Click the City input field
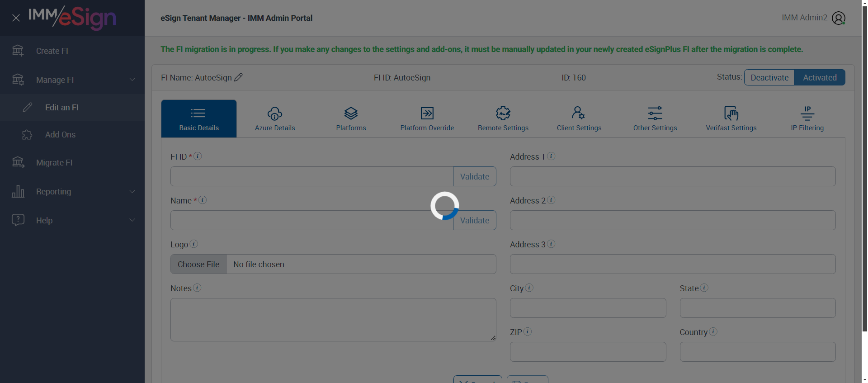The image size is (868, 383). pyautogui.click(x=588, y=308)
